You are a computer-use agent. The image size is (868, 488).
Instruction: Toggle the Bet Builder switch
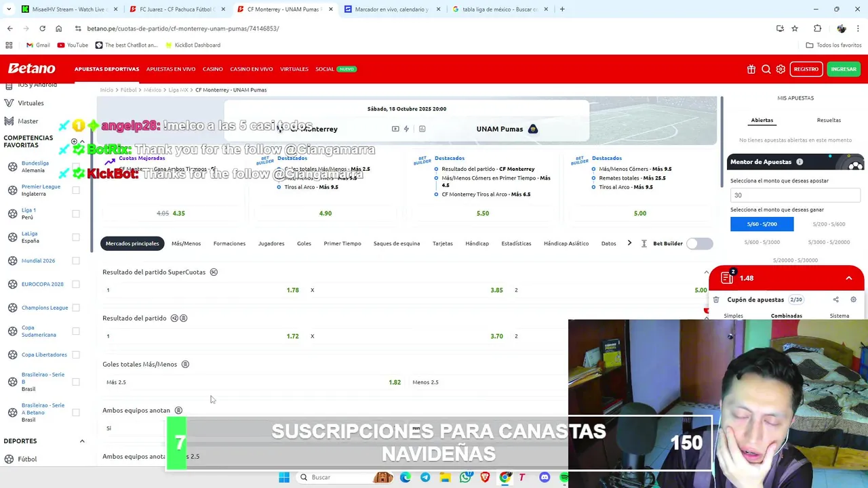pos(699,243)
